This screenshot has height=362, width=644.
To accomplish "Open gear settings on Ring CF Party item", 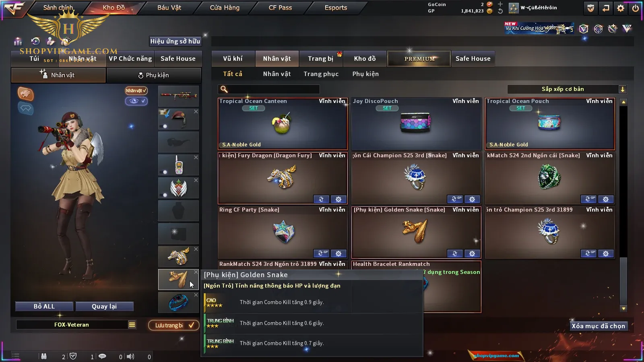I will (339, 253).
